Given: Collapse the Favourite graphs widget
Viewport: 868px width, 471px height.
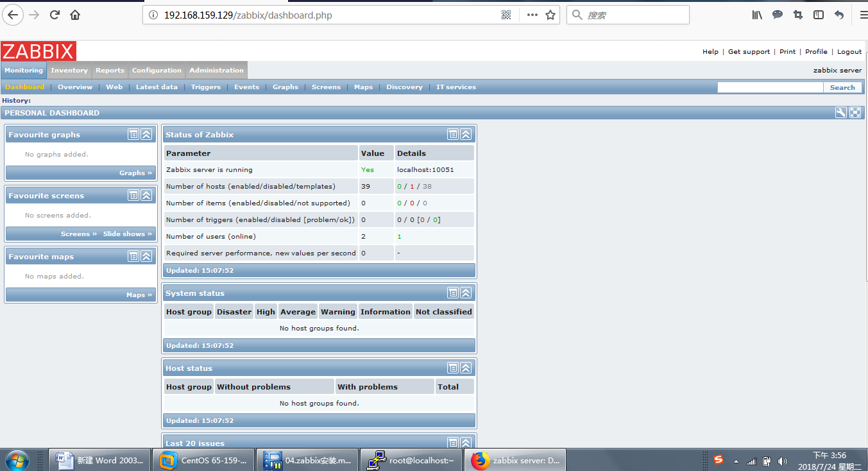Looking at the screenshot, I should click(x=146, y=135).
